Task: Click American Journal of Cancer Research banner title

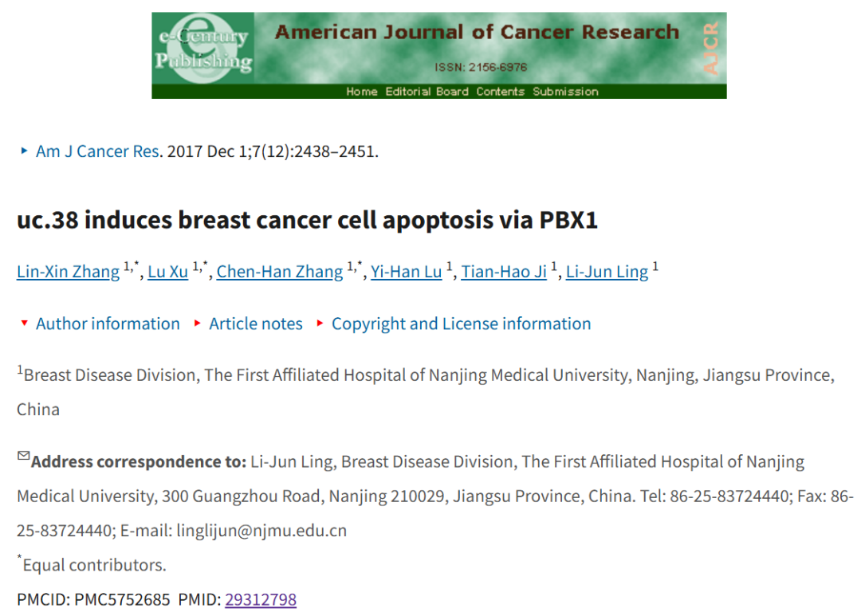Action: (x=477, y=32)
